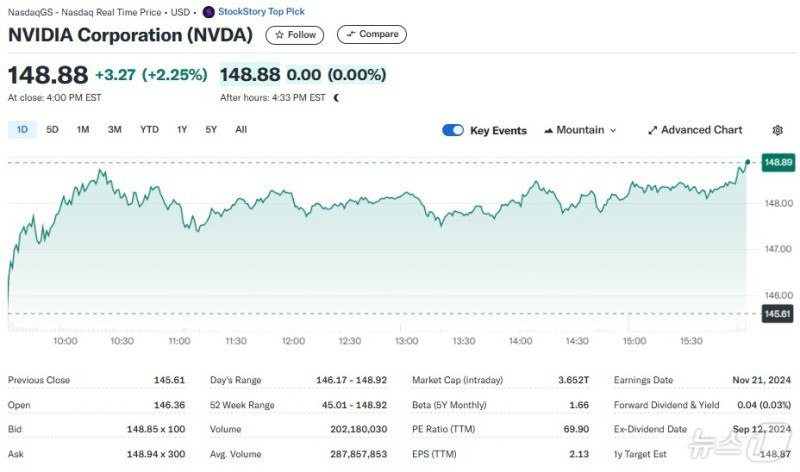Open the StockStory Top Pick link
800x472 pixels.
[x=261, y=11]
